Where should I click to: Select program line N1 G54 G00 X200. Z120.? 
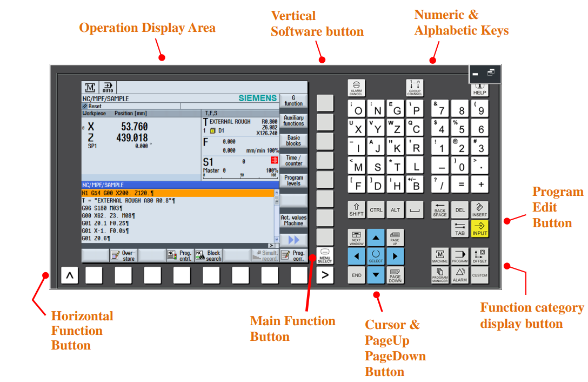tap(178, 193)
